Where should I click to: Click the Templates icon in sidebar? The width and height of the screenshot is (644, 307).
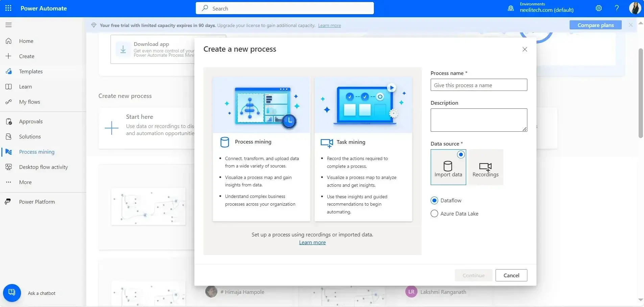pos(9,71)
